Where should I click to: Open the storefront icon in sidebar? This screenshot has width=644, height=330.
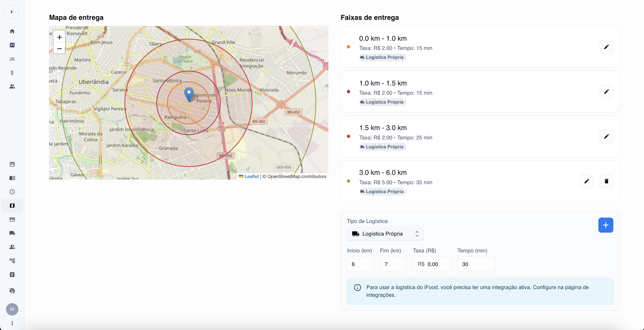(12, 164)
